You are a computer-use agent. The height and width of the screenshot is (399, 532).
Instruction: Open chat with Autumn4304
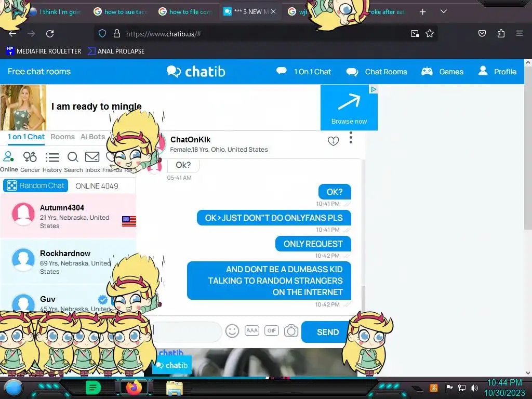[68, 216]
